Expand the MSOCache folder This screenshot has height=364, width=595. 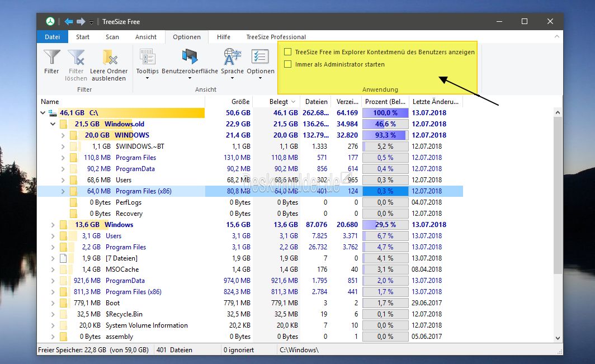point(53,270)
